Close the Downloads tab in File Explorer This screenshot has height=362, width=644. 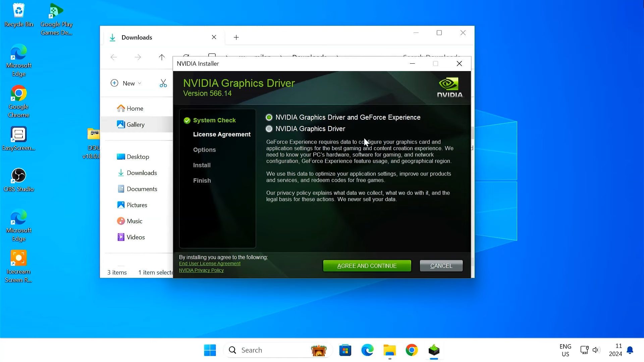[x=214, y=37]
